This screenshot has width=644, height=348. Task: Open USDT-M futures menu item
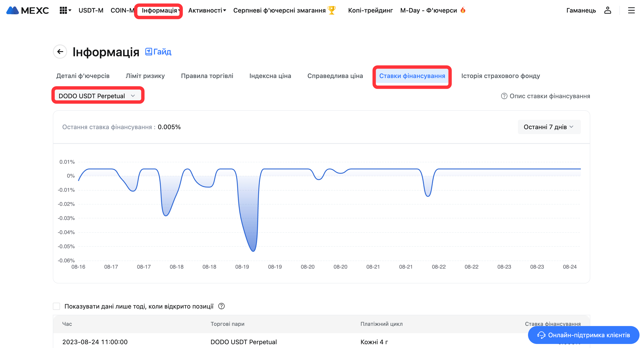tap(91, 10)
